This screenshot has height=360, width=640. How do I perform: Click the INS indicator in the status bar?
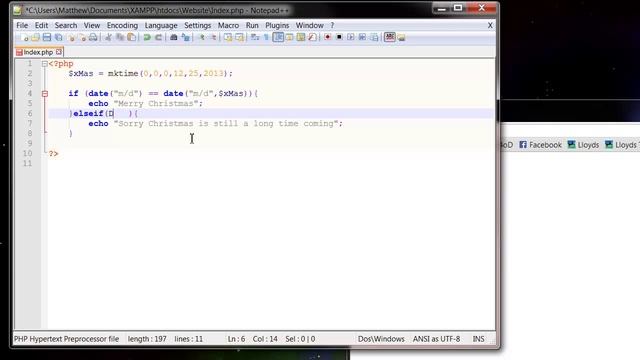[x=478, y=339]
